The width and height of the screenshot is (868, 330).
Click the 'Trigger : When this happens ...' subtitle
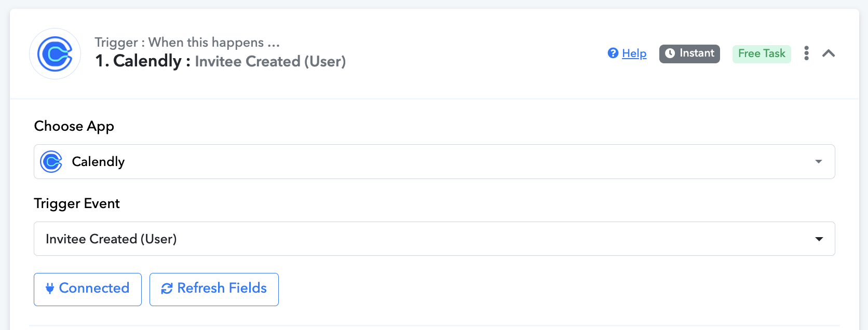pos(187,43)
